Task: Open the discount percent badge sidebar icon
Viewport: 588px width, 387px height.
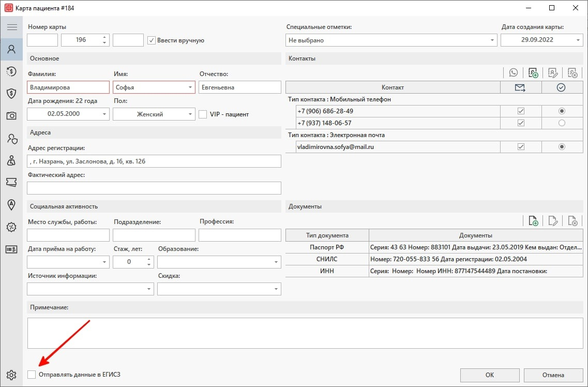Action: [x=11, y=227]
